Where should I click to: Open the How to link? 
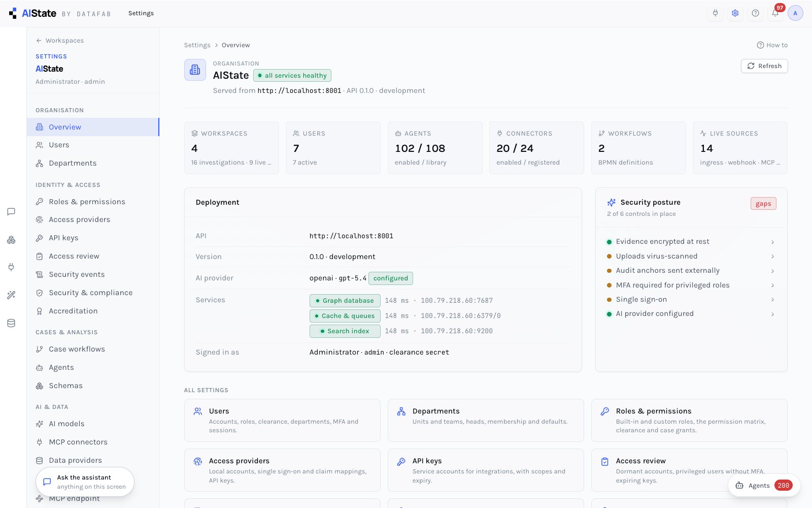tap(772, 45)
